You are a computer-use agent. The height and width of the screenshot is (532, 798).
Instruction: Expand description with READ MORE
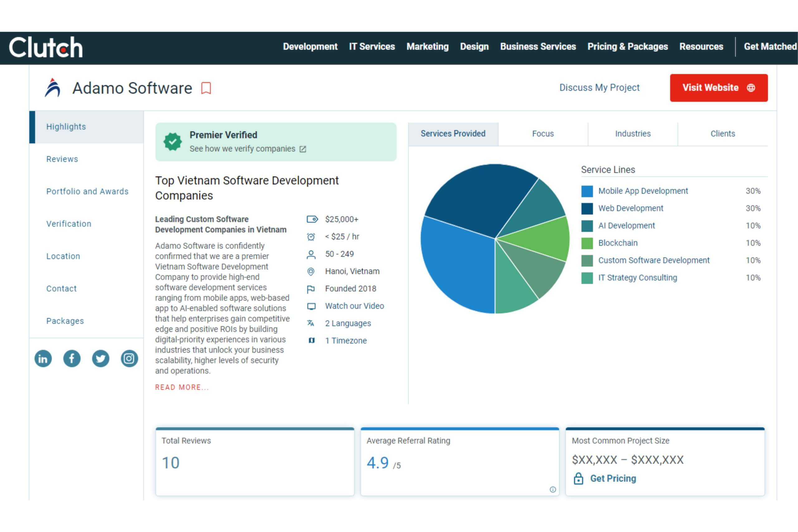point(181,387)
